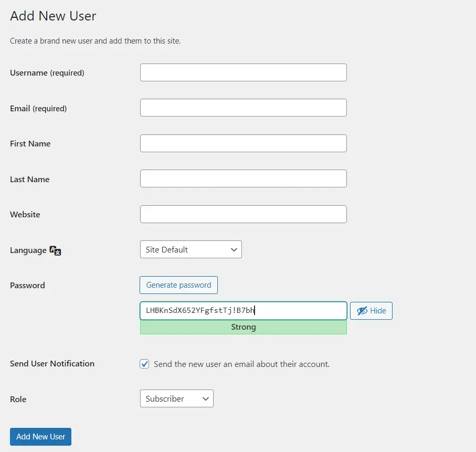Click the Website label

(25, 215)
